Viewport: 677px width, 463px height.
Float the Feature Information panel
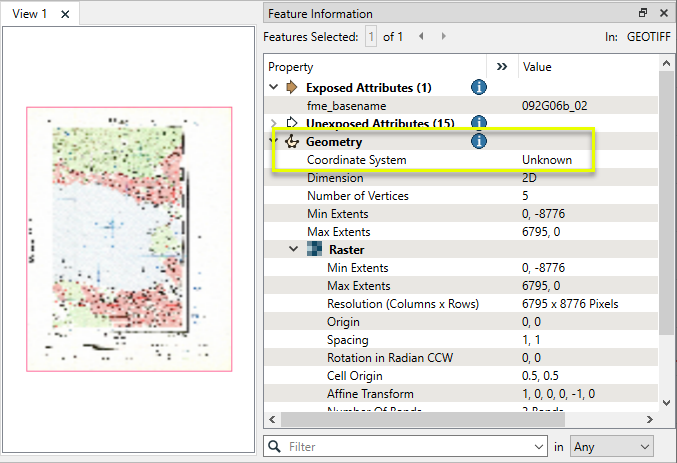pos(643,14)
